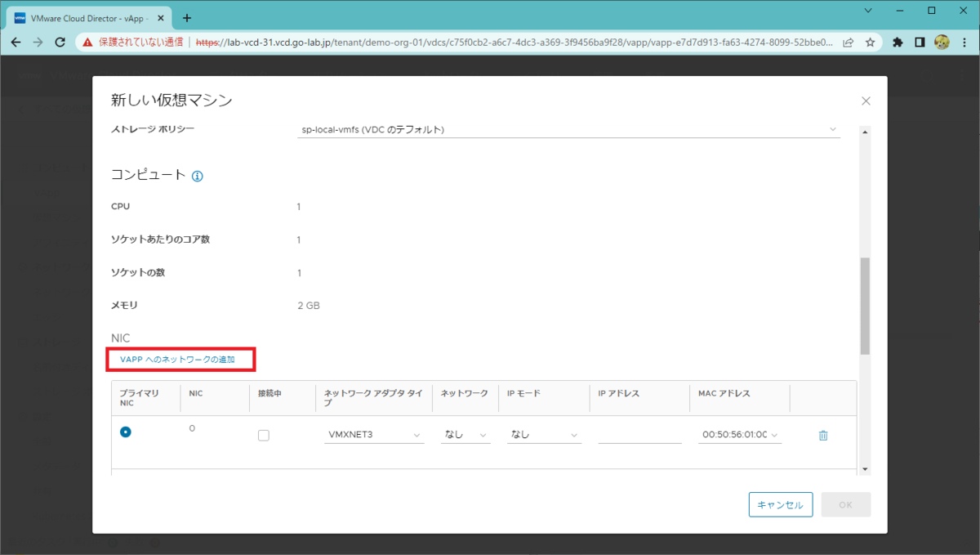
Task: Select the VMware Cloud Director browser tab
Action: 88,17
